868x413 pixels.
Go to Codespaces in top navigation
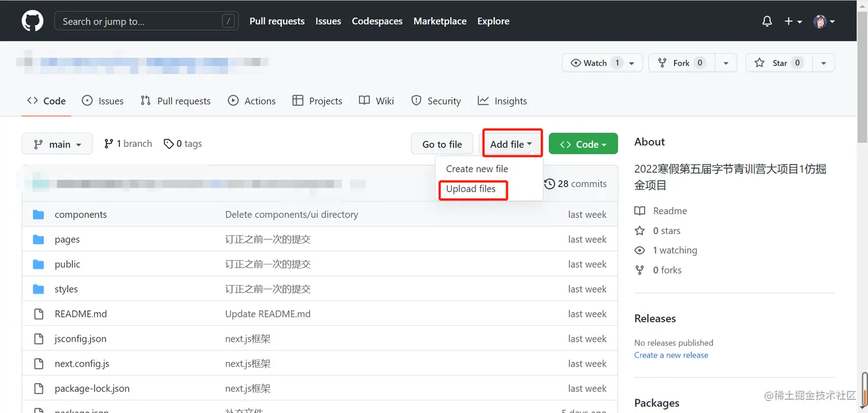(x=377, y=21)
